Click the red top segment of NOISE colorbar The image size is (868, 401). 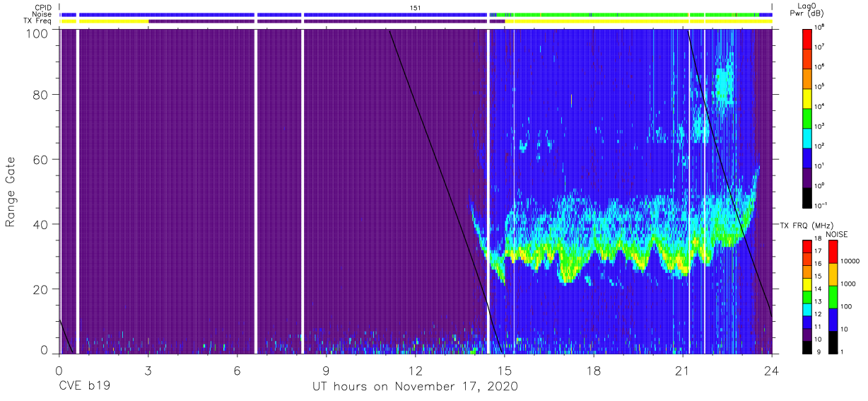pos(832,252)
